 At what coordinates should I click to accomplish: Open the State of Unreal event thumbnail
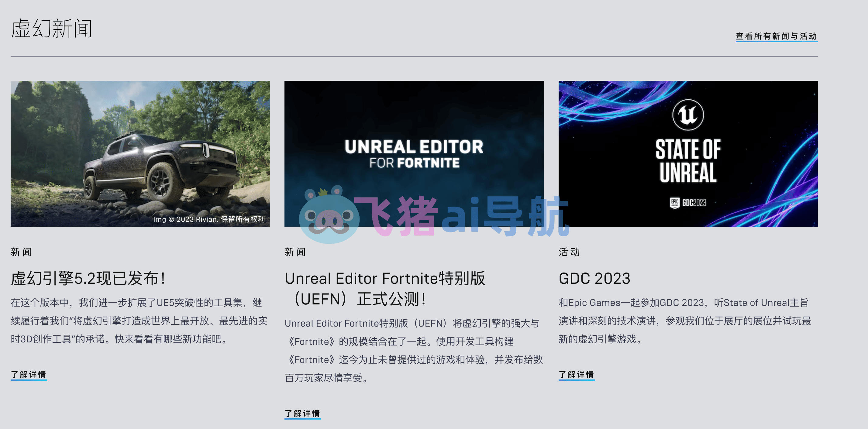coord(688,153)
